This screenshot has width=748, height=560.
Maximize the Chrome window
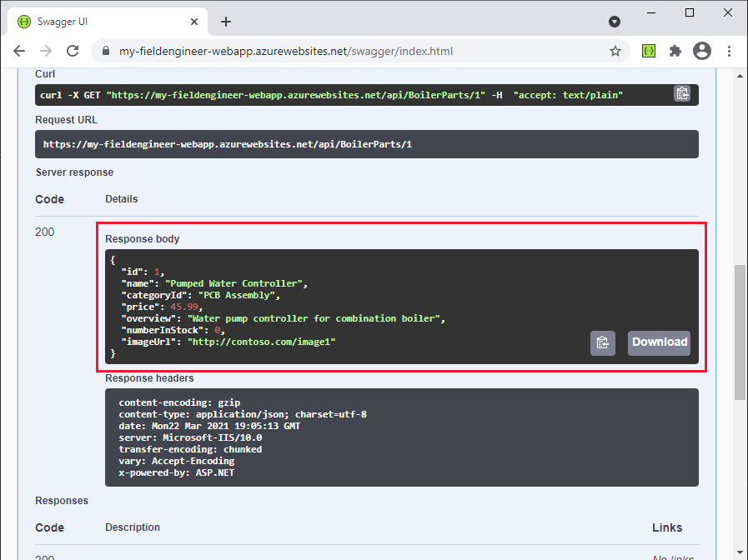pos(690,12)
